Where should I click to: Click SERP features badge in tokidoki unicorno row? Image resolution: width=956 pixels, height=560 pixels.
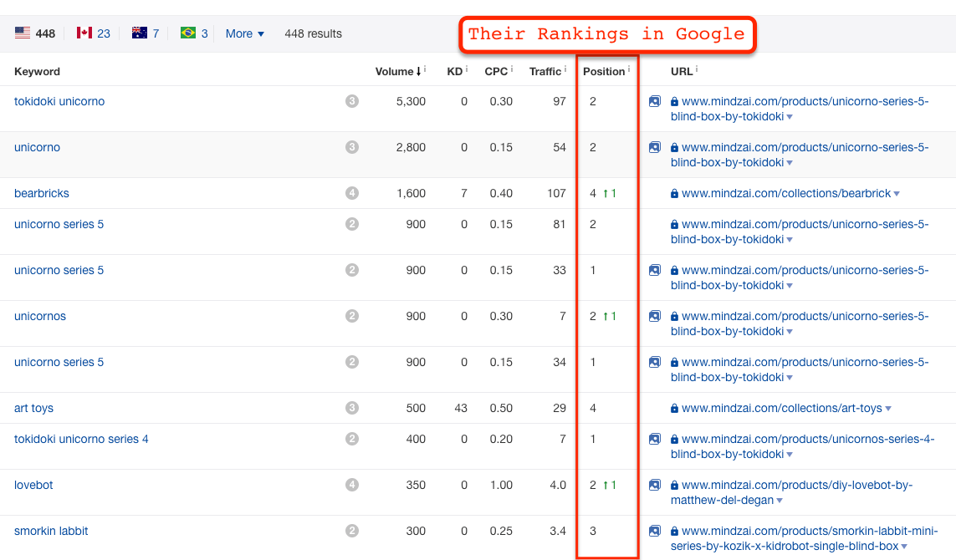352,101
